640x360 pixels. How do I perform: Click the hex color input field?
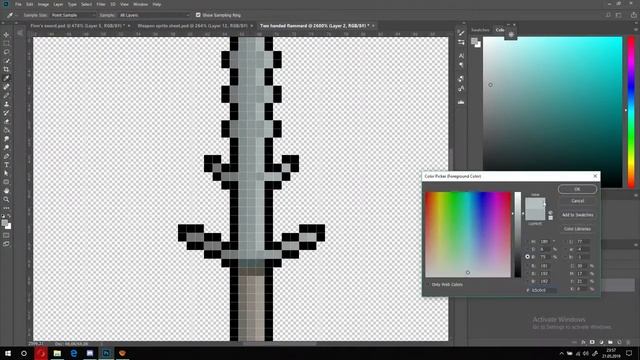(544, 290)
